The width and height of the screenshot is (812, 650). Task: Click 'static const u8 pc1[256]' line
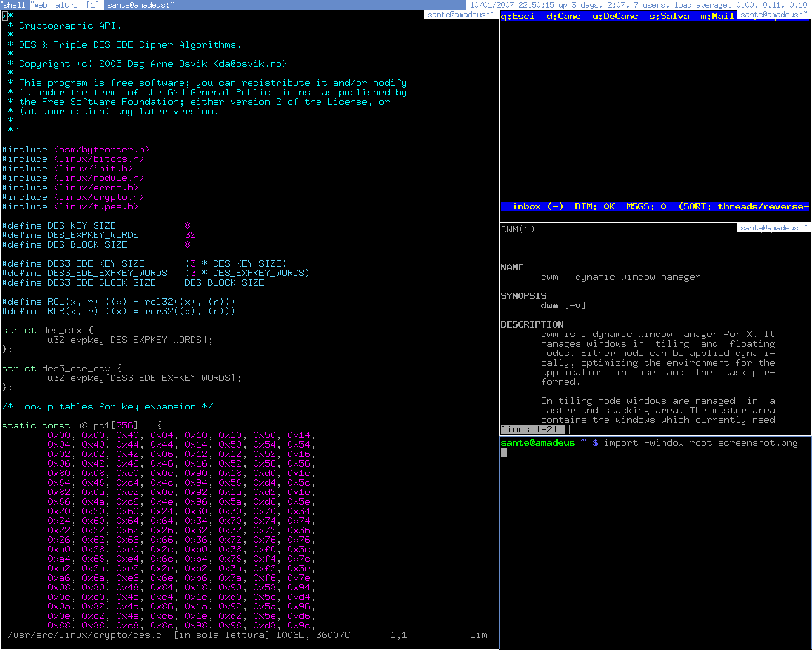click(82, 425)
